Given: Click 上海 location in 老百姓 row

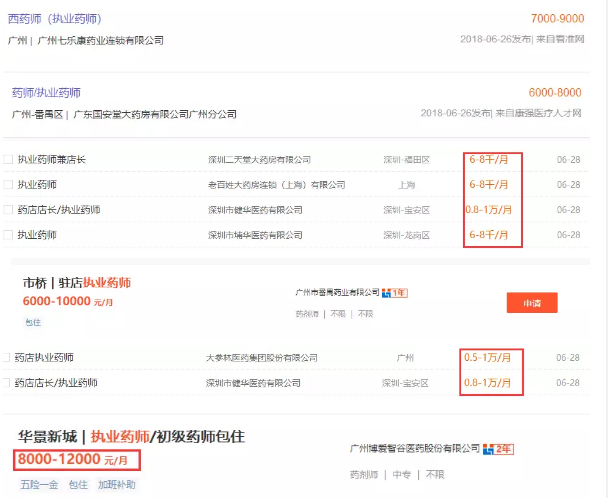Looking at the screenshot, I should pyautogui.click(x=406, y=185).
